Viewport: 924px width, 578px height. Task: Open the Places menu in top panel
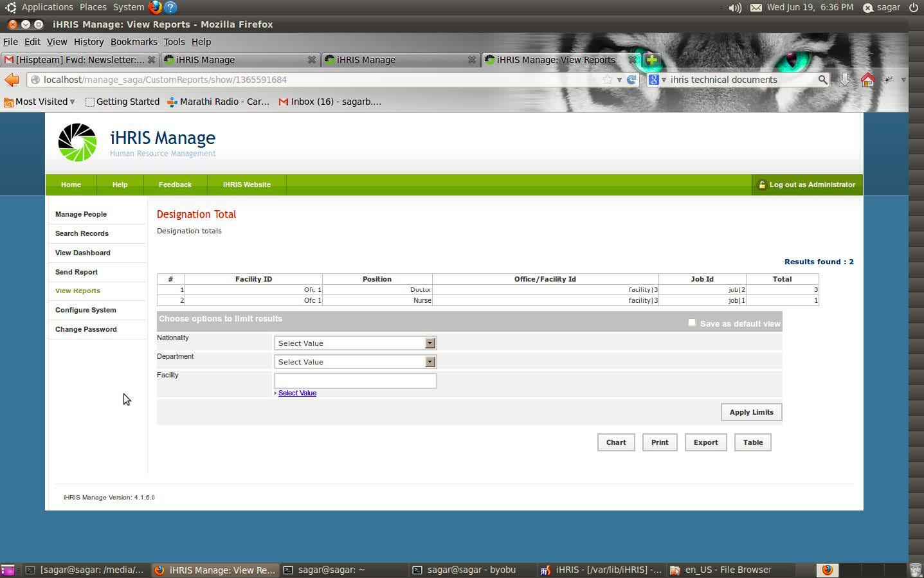click(93, 7)
